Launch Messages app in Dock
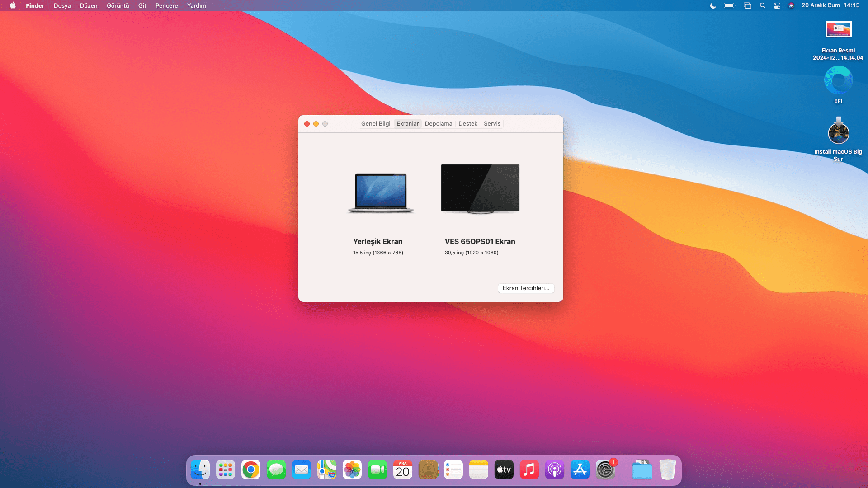 click(276, 470)
